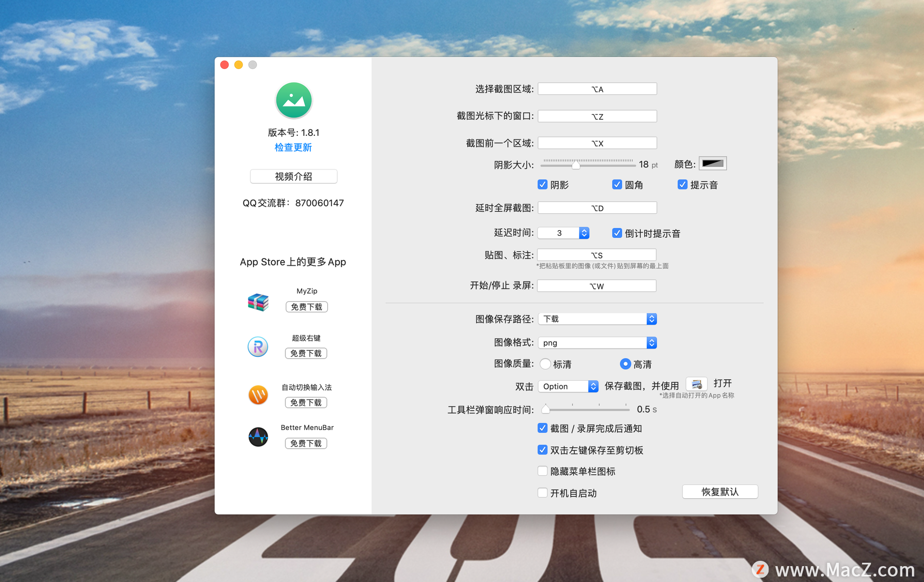Click the QQ交流群 number 870060147
The height and width of the screenshot is (582, 924).
pyautogui.click(x=320, y=203)
